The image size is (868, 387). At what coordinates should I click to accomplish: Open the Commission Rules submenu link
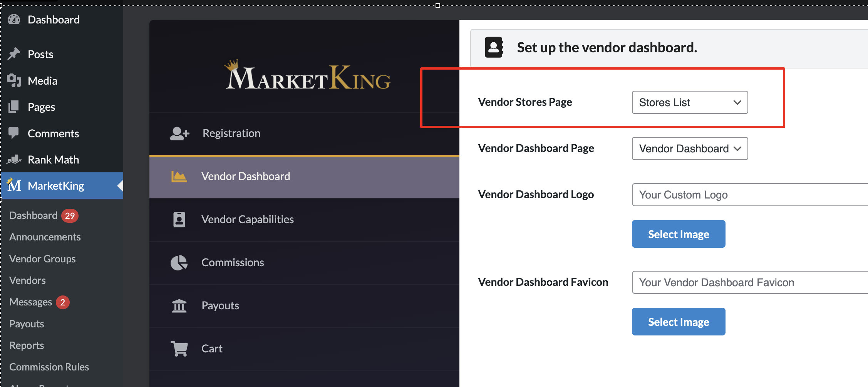point(49,367)
